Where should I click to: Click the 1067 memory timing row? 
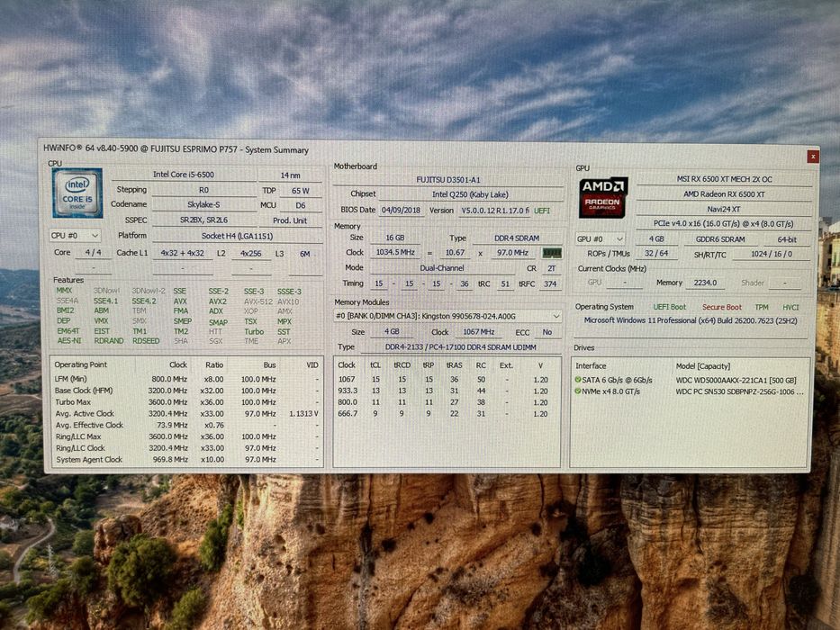coord(447,379)
